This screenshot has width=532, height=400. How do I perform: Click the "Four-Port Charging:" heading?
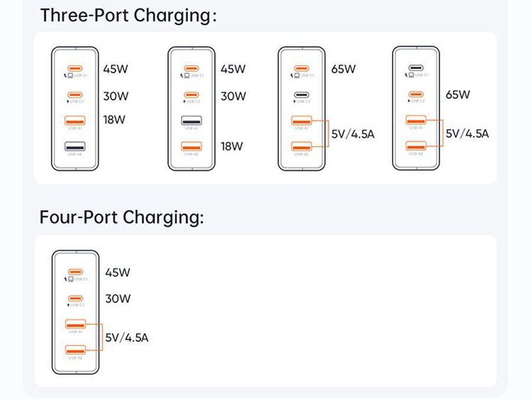pos(121,217)
